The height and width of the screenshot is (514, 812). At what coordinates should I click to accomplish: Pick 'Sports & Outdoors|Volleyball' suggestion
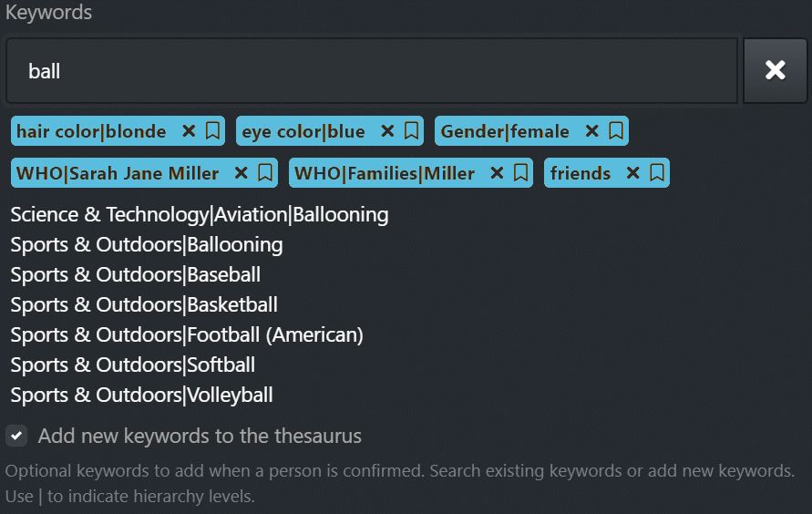pyautogui.click(x=141, y=395)
